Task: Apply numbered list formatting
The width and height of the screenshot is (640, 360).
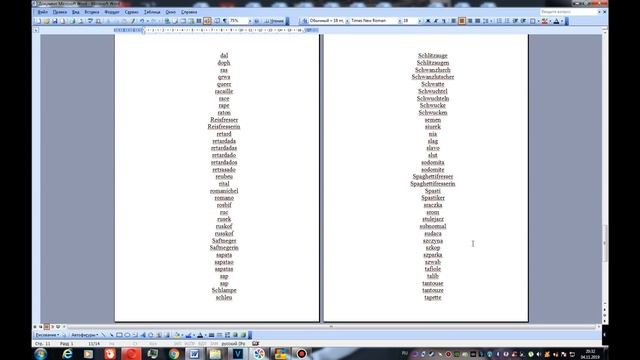Action: point(499,21)
